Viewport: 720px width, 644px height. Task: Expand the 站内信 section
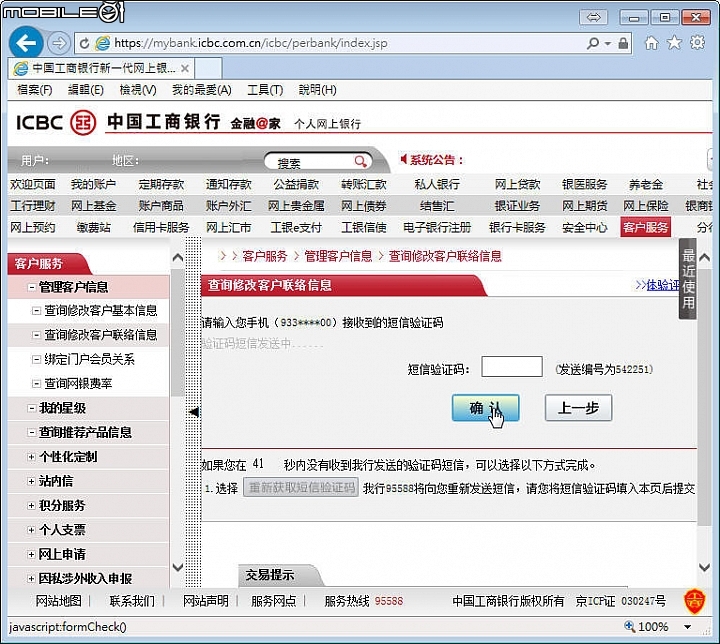(31, 481)
